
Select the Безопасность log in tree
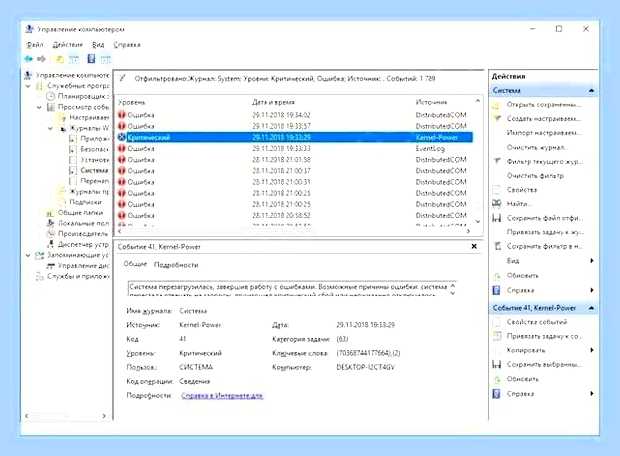(x=95, y=149)
